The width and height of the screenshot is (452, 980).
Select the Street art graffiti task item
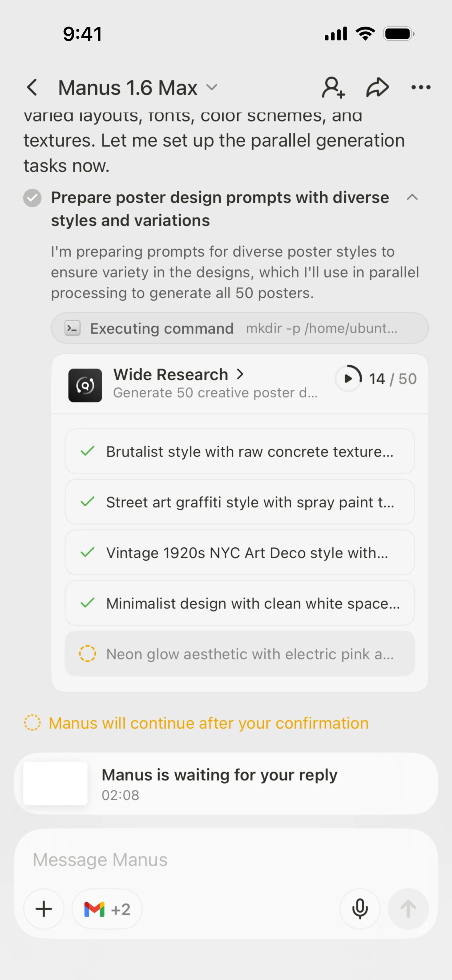point(240,502)
